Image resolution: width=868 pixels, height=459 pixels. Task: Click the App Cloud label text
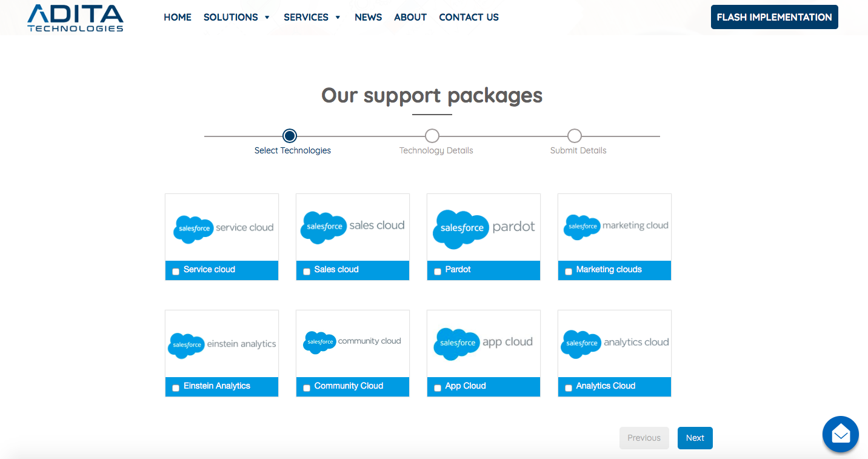(466, 386)
